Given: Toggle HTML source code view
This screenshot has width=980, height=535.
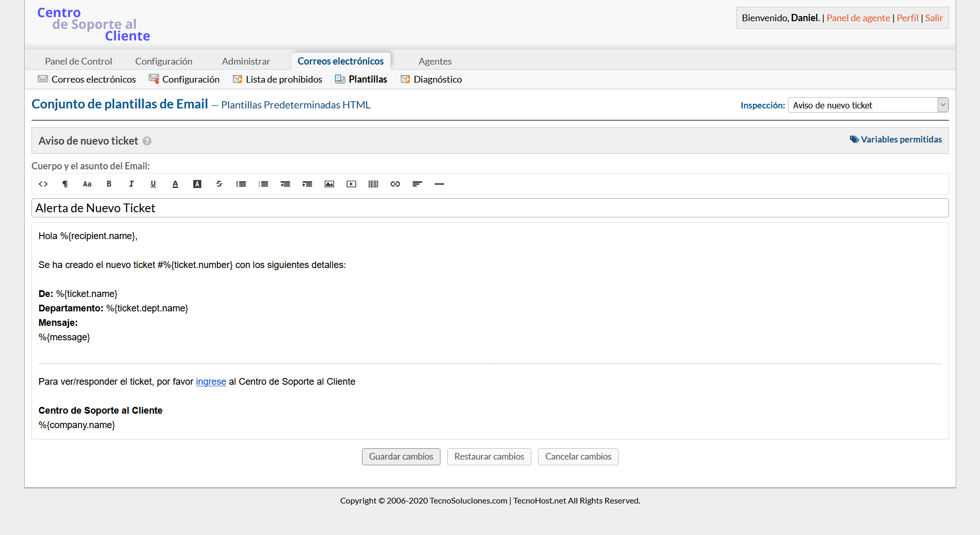Looking at the screenshot, I should tap(43, 184).
